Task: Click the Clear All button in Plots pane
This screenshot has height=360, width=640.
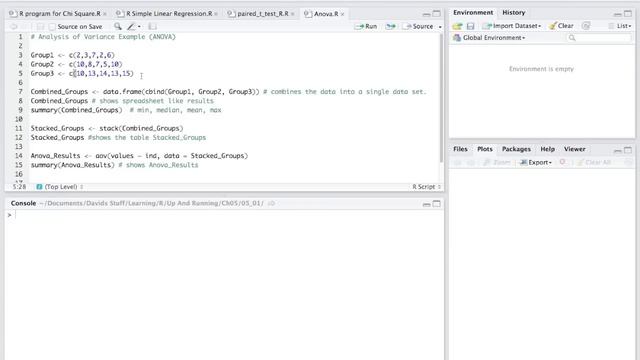Action: (593, 162)
